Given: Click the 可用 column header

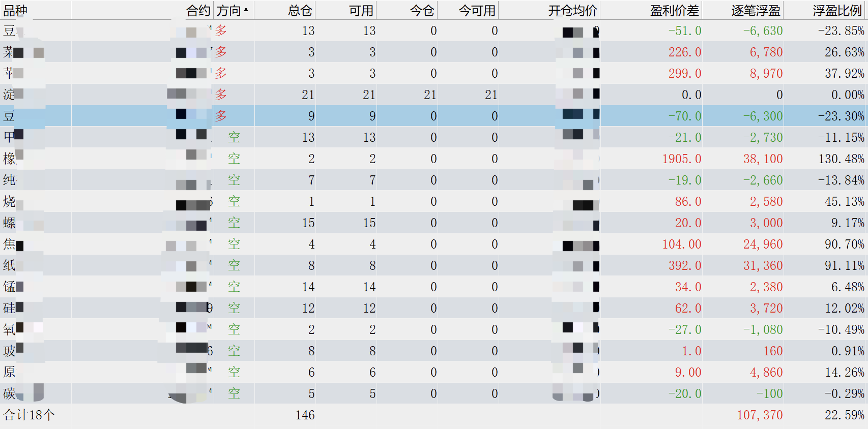Looking at the screenshot, I should [361, 10].
